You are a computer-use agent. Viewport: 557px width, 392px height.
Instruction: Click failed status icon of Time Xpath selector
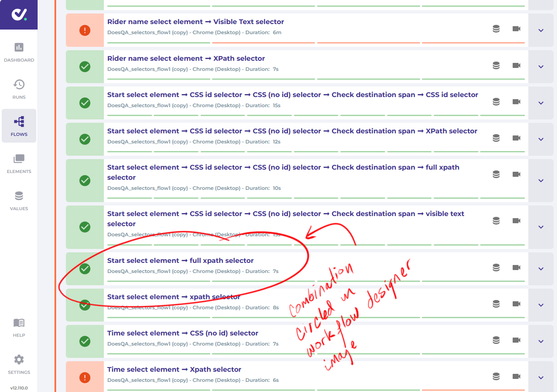[85, 378]
